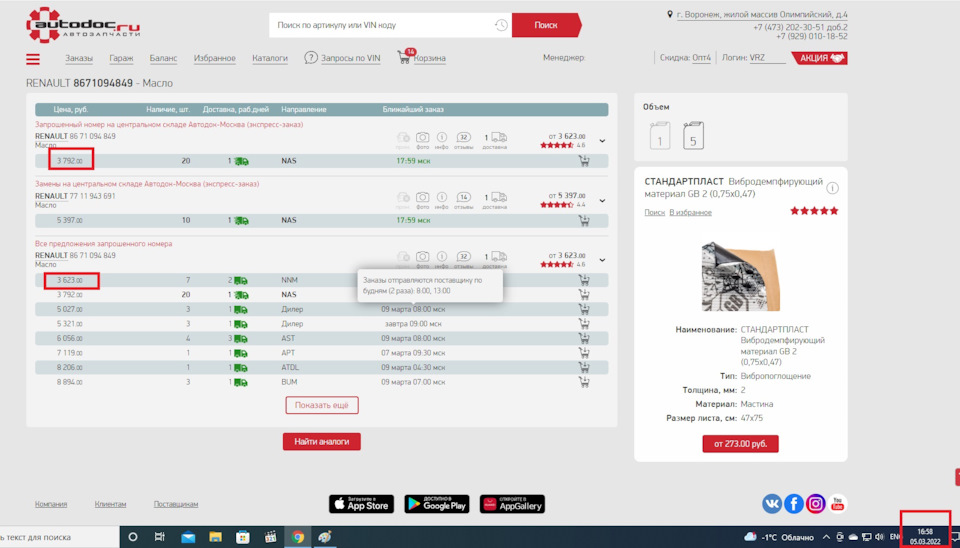Open the Заказы menu item
Image resolution: width=960 pixels, height=548 pixels.
pos(79,58)
